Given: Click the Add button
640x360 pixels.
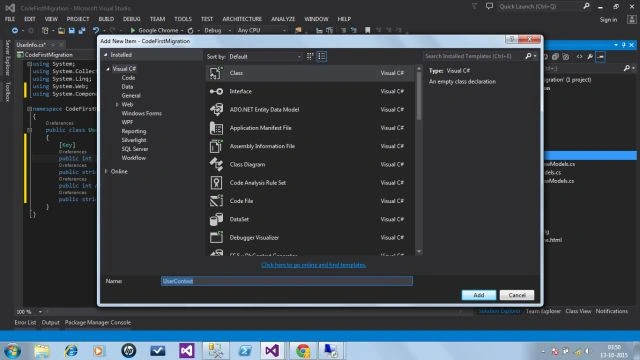Looking at the screenshot, I should (479, 295).
